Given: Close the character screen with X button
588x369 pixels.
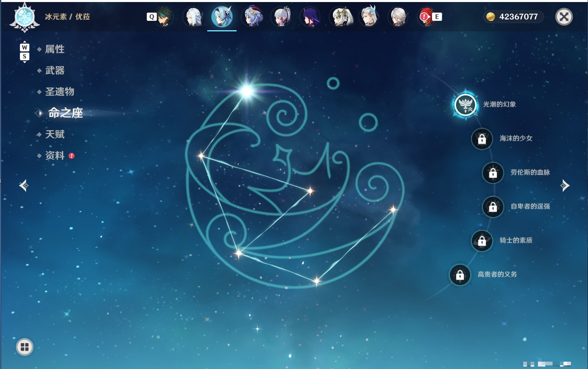Looking at the screenshot, I should point(564,17).
